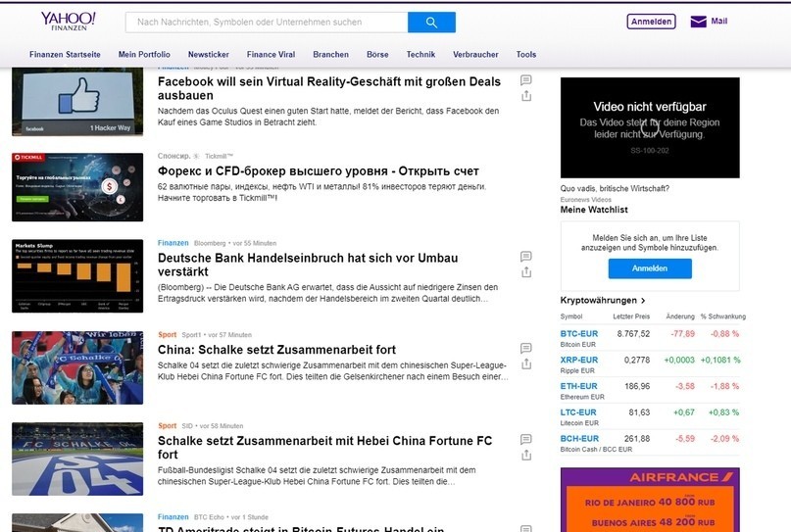Screen dimensions: 791x532
Task: Open Finance Viral section
Action: click(271, 55)
